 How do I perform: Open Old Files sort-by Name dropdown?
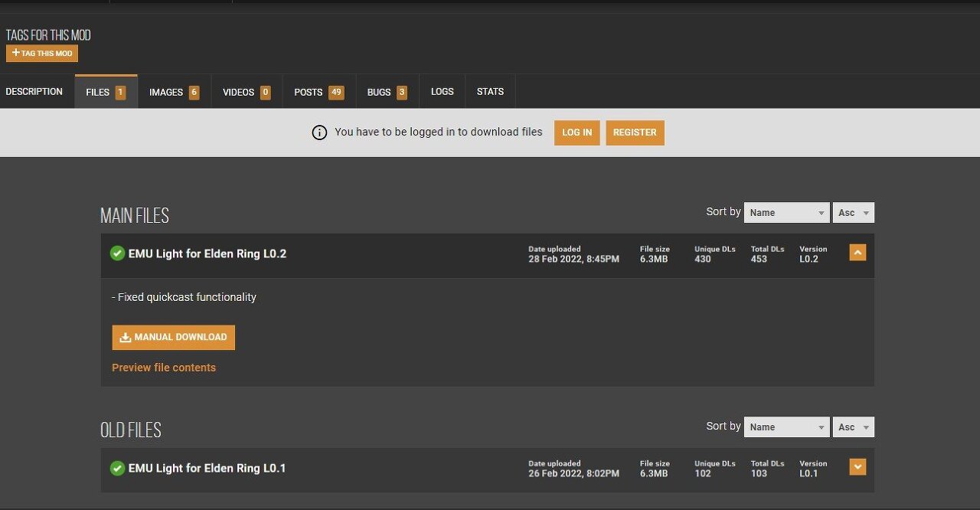click(x=787, y=427)
